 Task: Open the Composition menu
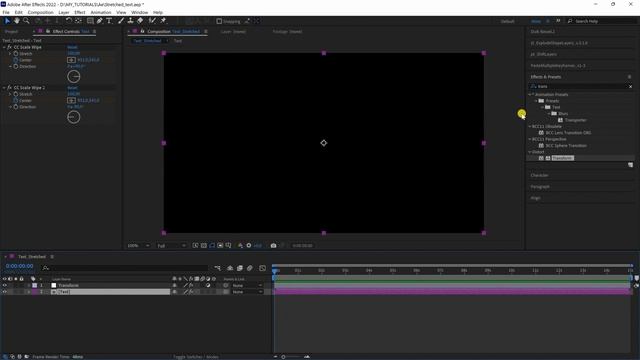click(x=40, y=12)
